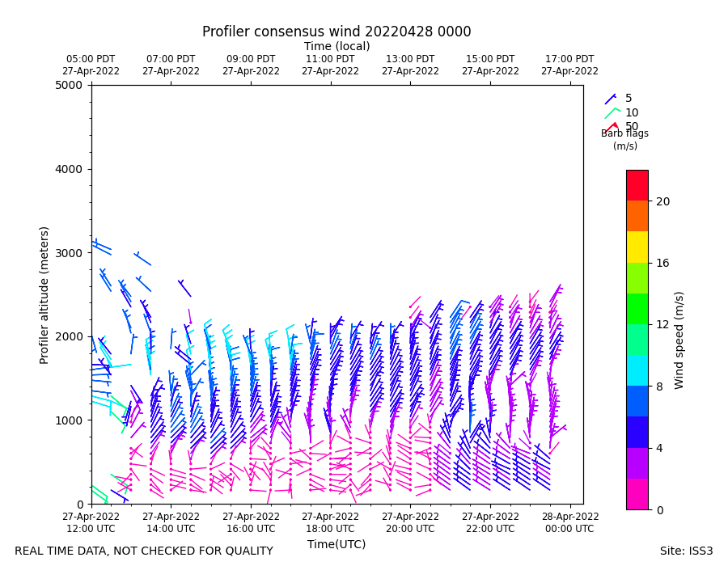Click the "07:00 PDT" top axis tick label

pos(171,59)
